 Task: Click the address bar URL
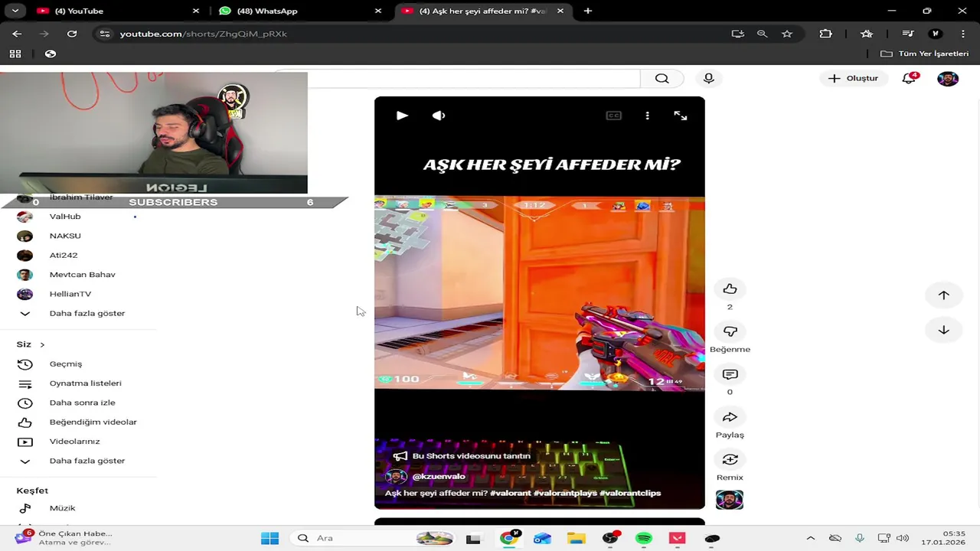click(204, 34)
